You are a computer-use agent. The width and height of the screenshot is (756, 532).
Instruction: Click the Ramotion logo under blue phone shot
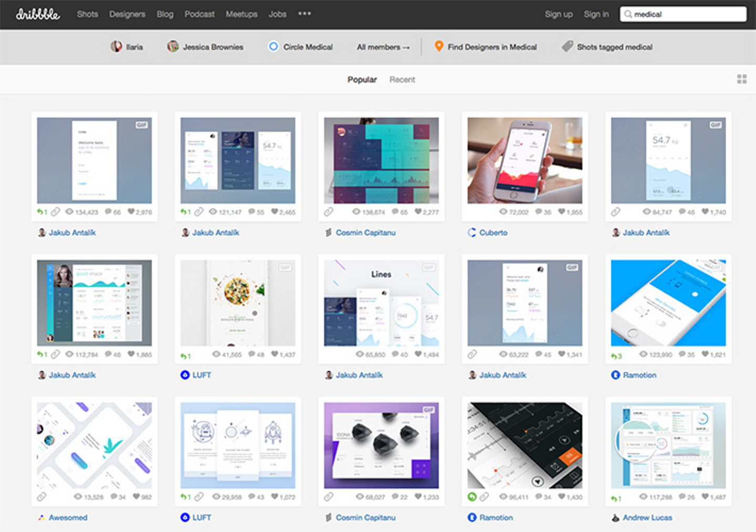(x=615, y=375)
